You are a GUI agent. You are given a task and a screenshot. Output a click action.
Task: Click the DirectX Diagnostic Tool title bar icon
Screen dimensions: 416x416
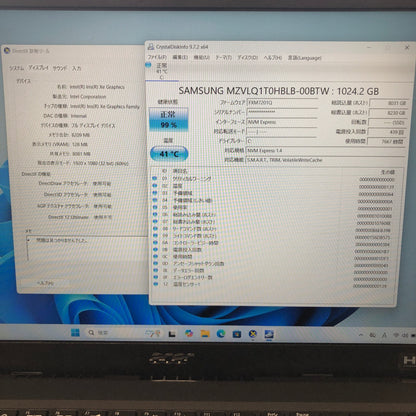coord(7,51)
